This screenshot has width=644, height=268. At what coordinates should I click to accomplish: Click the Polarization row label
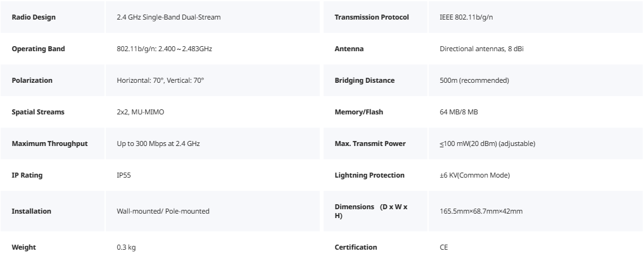point(32,80)
